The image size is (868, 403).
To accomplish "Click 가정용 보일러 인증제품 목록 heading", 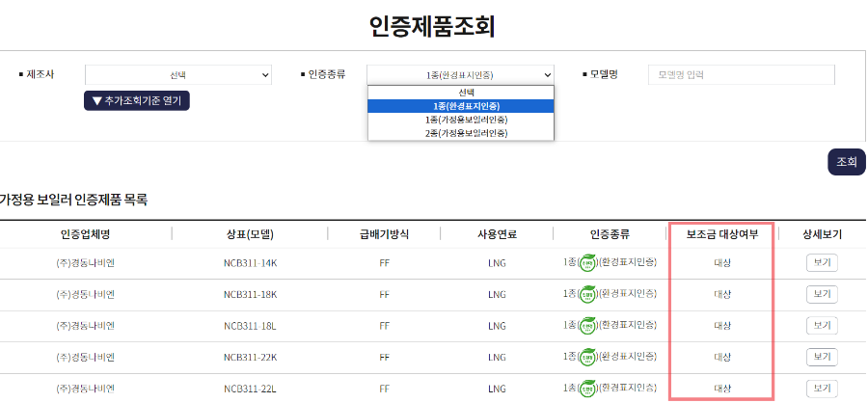I will pyautogui.click(x=73, y=200).
